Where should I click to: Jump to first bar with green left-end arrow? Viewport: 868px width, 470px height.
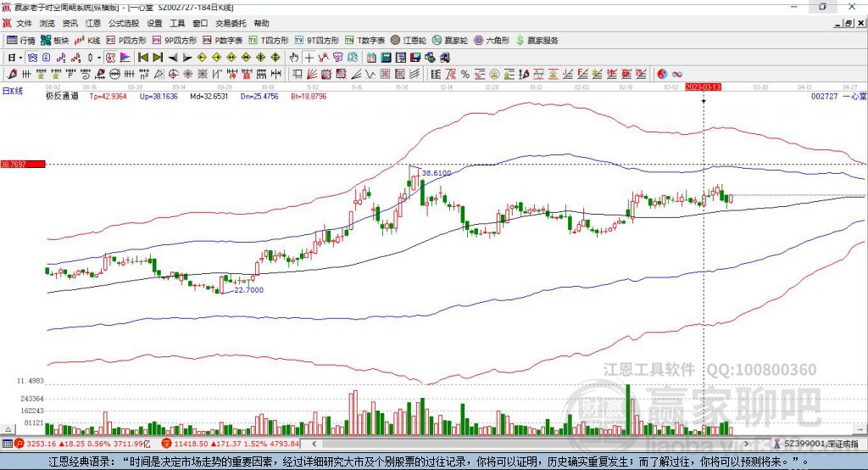pyautogui.click(x=143, y=58)
